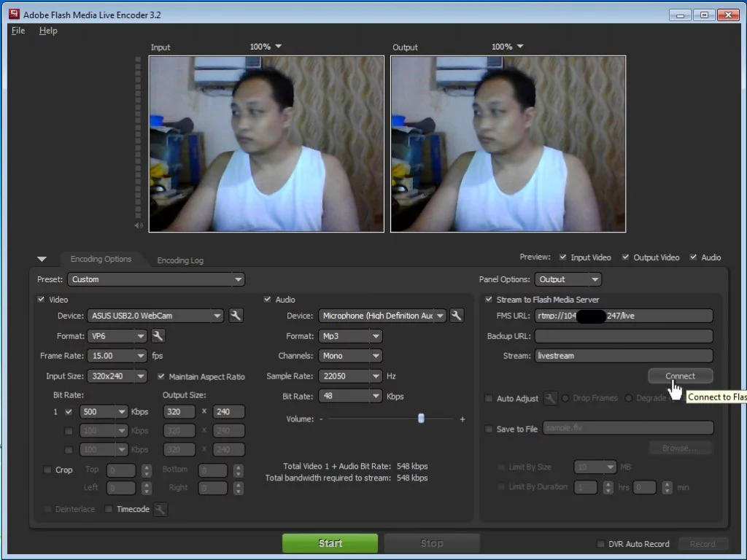Image resolution: width=747 pixels, height=560 pixels.
Task: Select the Drop Frames radio button
Action: click(x=565, y=398)
